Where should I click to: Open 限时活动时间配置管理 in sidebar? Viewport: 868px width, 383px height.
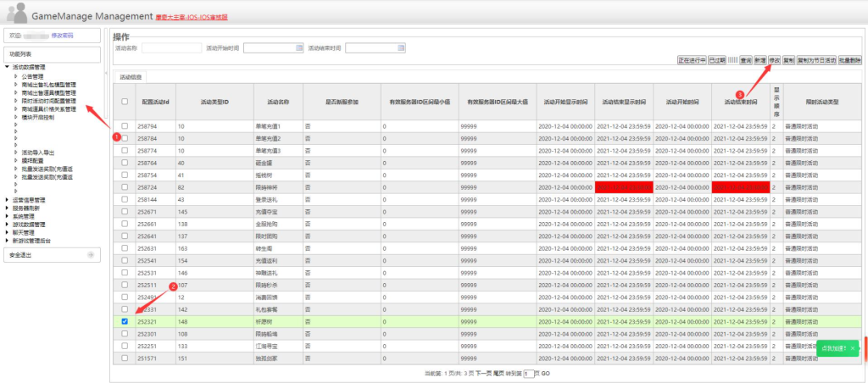[x=48, y=102]
